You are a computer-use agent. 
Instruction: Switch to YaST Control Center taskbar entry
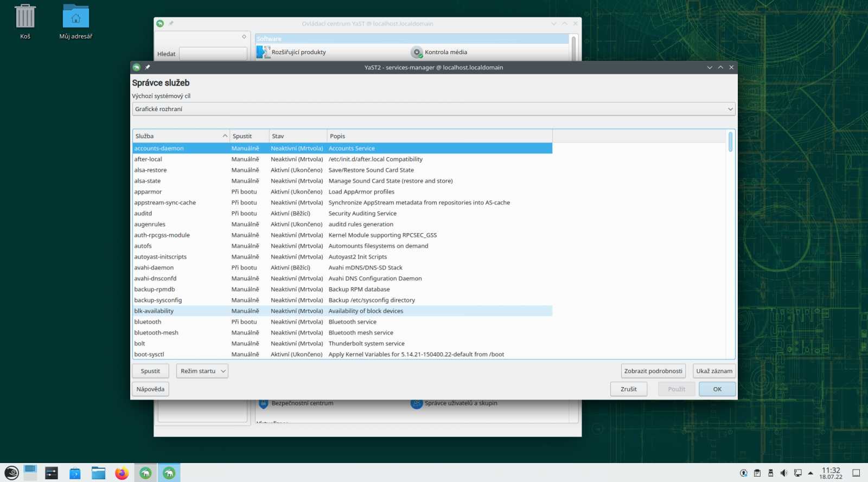point(145,473)
